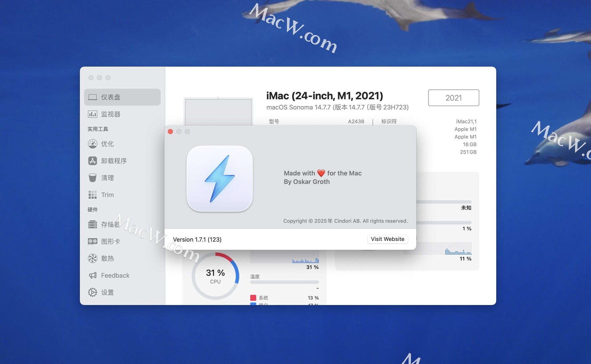Click the red 系统 color swatch
The image size is (591, 364).
click(x=253, y=298)
